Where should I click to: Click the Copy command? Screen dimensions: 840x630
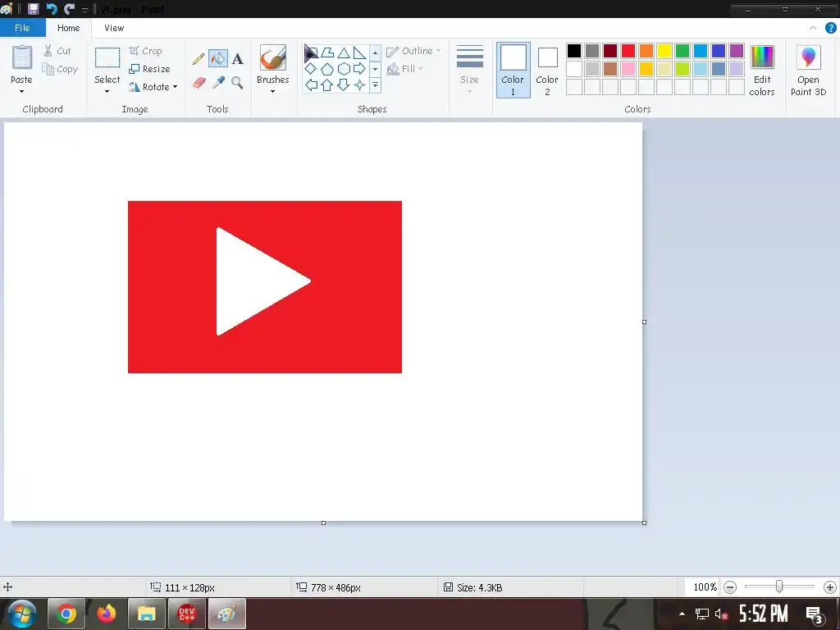(59, 69)
